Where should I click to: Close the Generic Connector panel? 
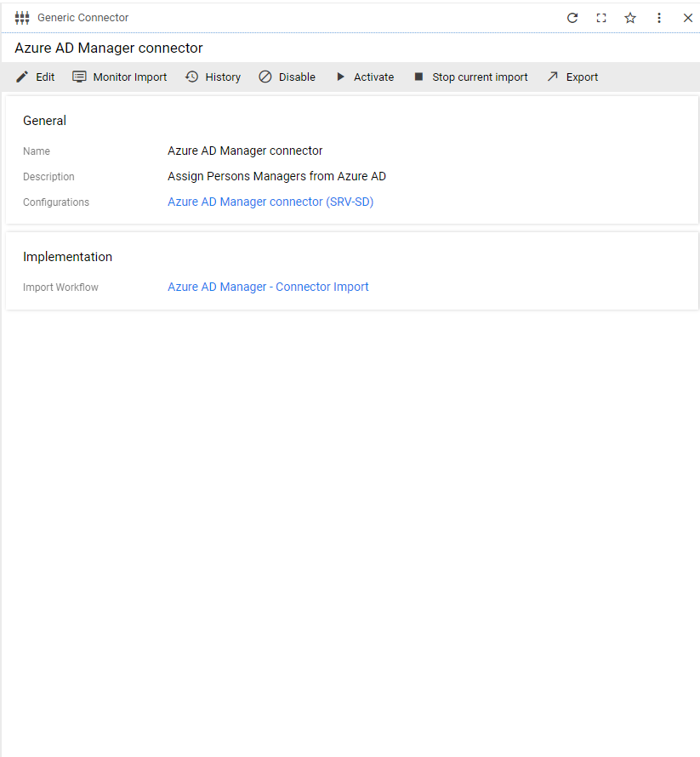pos(688,18)
